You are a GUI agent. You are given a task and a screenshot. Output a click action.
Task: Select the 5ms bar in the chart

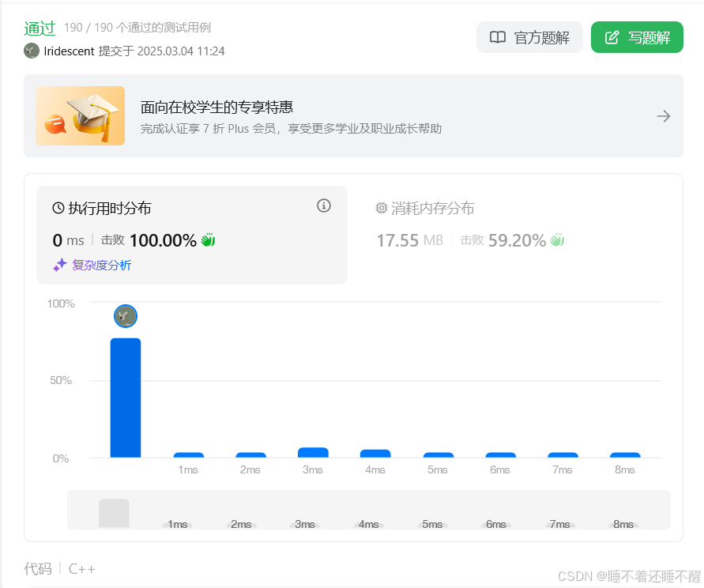(x=439, y=455)
